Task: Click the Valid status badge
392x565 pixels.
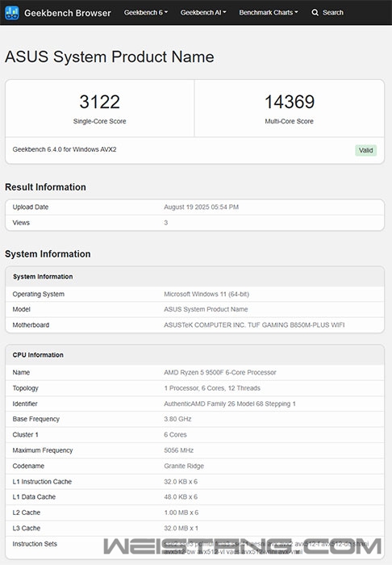Action: pos(365,150)
